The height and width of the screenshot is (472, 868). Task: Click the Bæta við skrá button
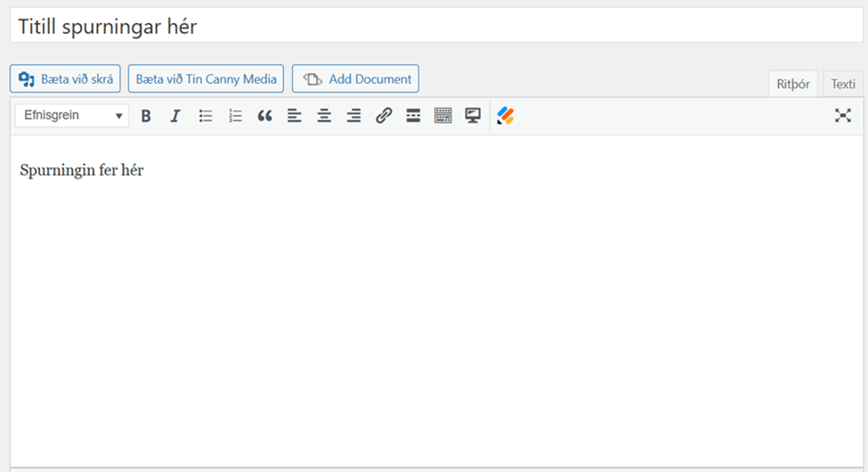[65, 78]
